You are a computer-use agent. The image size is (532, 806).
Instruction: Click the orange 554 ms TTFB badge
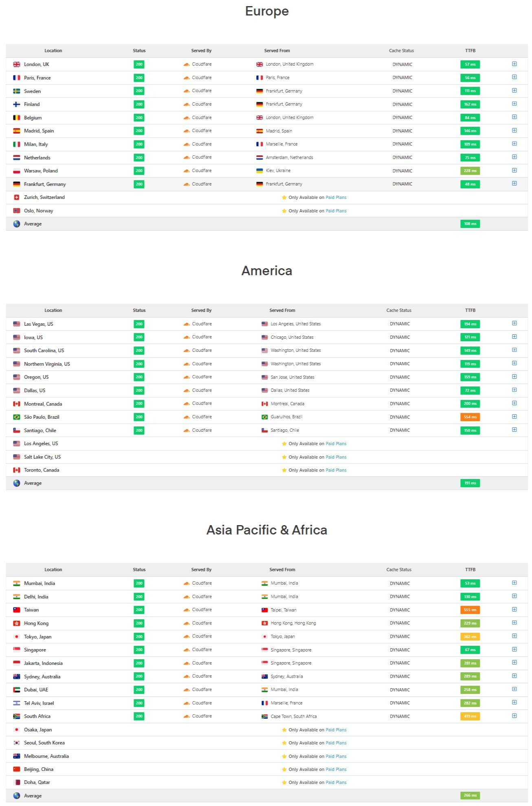[470, 417]
